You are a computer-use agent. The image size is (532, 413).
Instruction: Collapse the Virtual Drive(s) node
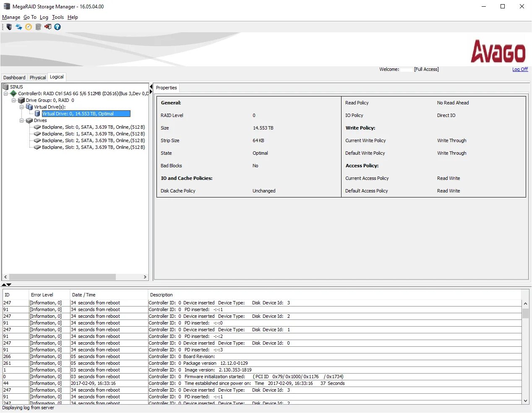22,107
